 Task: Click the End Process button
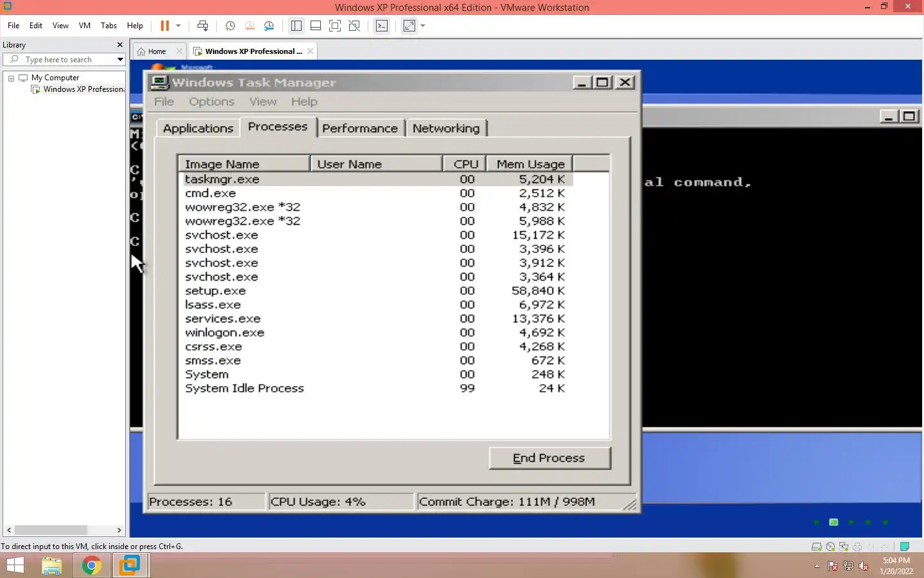549,458
